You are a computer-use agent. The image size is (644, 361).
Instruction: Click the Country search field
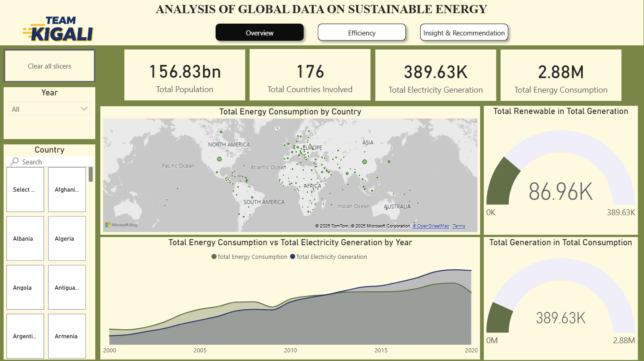tap(49, 162)
